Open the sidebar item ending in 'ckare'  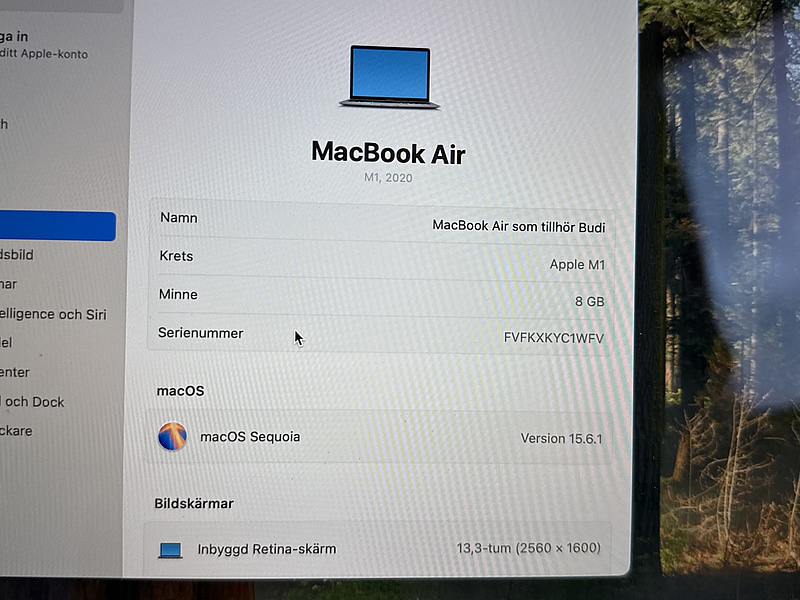click(16, 431)
